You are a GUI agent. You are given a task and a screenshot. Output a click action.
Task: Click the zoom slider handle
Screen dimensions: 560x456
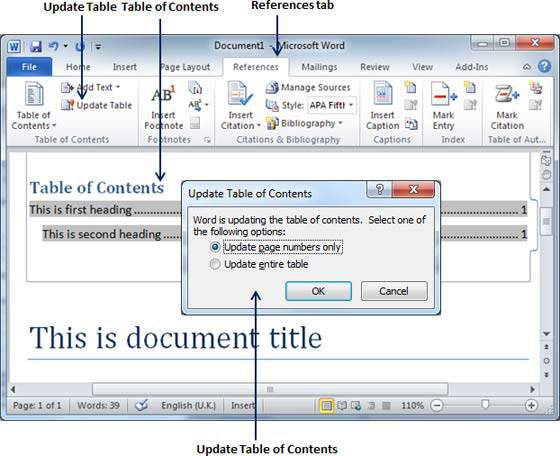(x=485, y=405)
